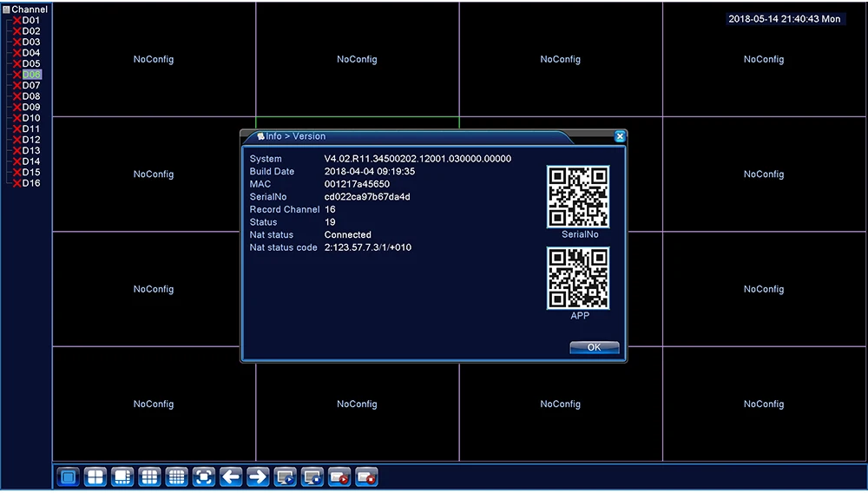Click the Build Date label
The width and height of the screenshot is (868, 493).
[272, 172]
